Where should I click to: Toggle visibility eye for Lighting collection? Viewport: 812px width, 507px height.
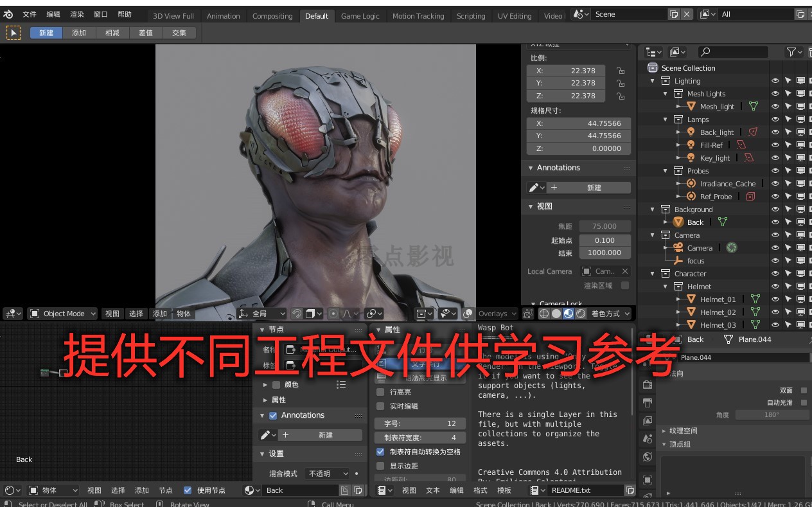pyautogui.click(x=775, y=81)
